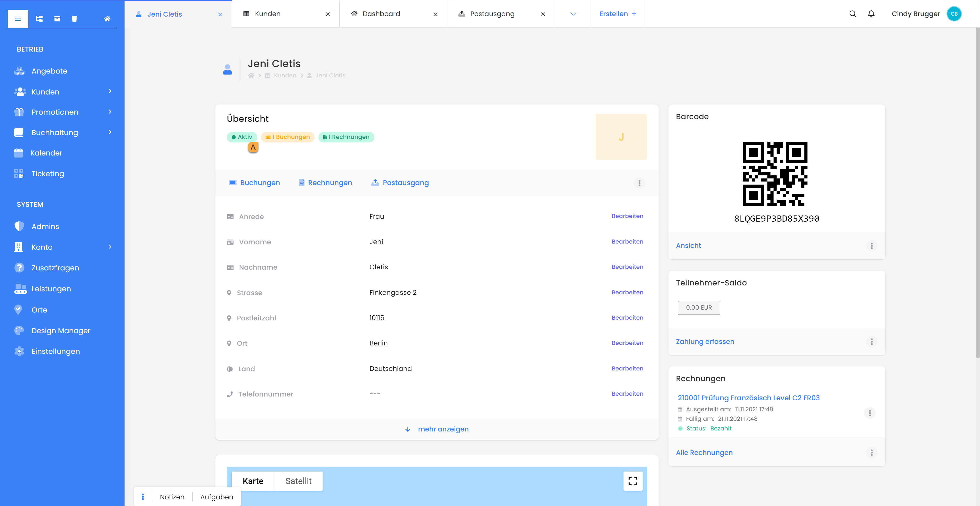This screenshot has height=506, width=980.
Task: Open the search magnifier icon
Action: click(x=853, y=14)
